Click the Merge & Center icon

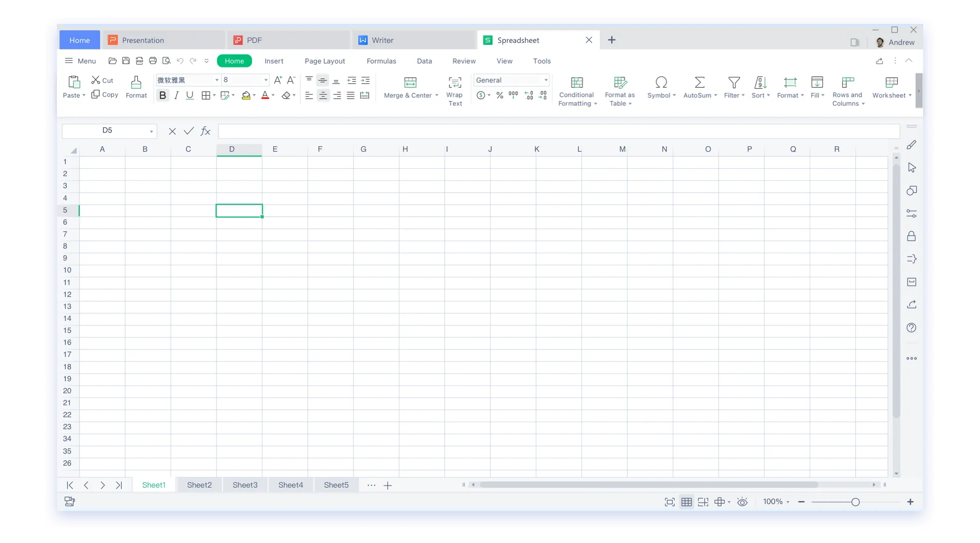coord(410,82)
